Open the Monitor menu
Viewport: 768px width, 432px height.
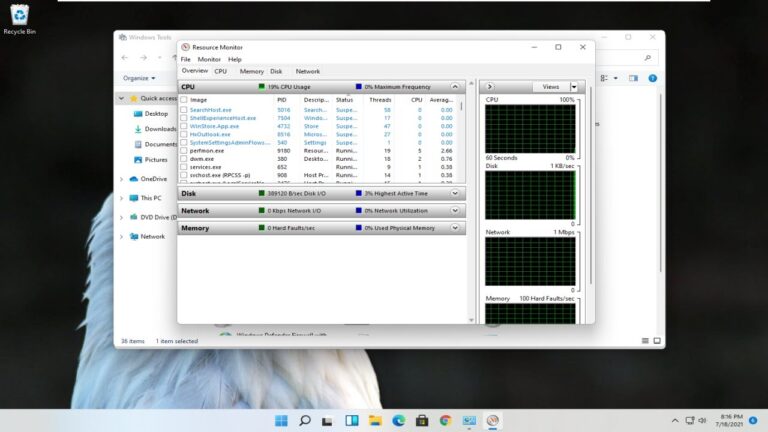pos(209,59)
